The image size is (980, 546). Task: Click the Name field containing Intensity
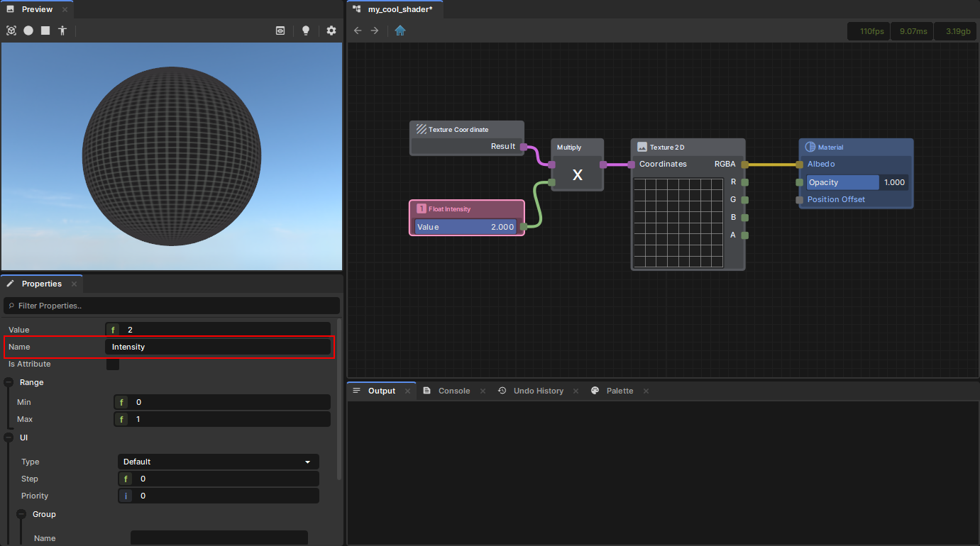(218, 347)
